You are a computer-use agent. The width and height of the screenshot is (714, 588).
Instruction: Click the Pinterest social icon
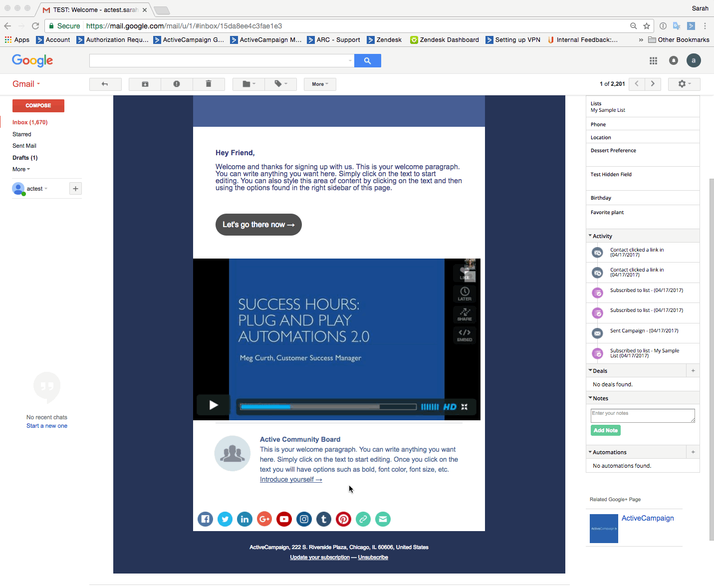click(x=343, y=519)
